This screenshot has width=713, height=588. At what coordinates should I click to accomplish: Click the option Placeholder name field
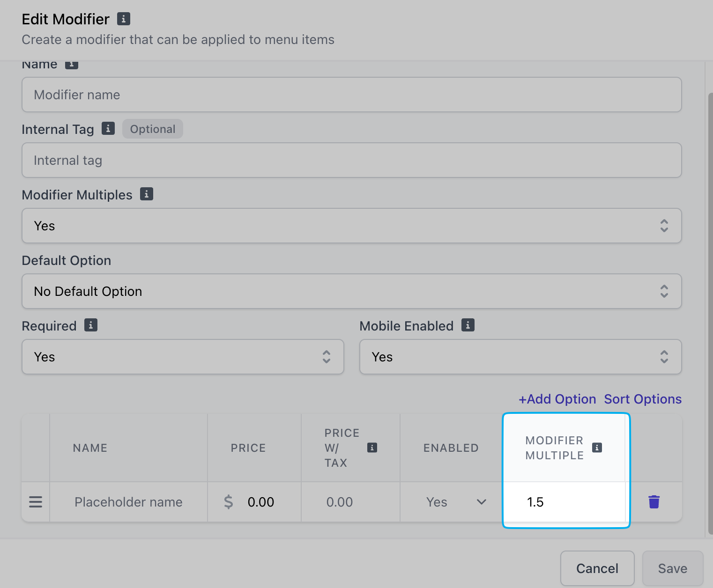[x=129, y=502]
